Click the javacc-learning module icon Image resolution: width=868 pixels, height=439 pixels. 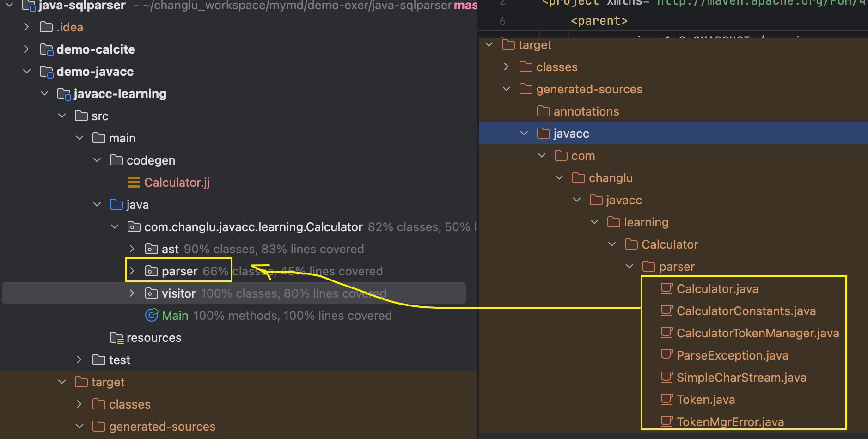coord(64,94)
